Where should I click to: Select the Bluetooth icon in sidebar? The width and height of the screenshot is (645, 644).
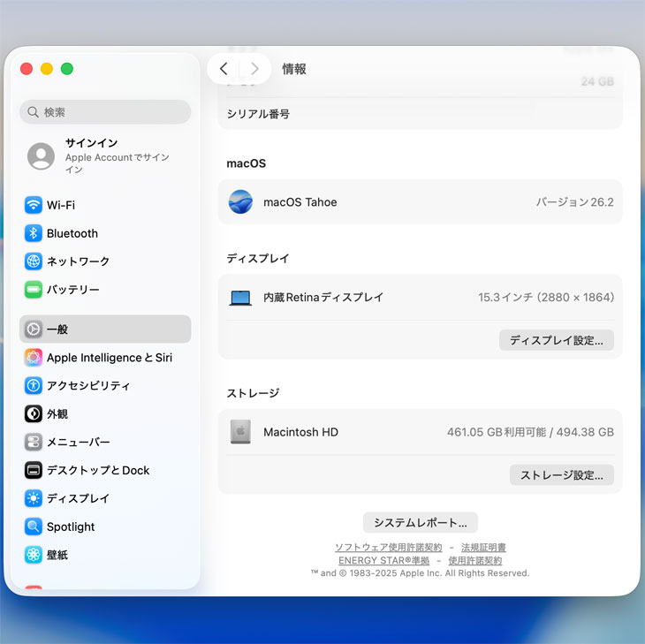pyautogui.click(x=34, y=233)
